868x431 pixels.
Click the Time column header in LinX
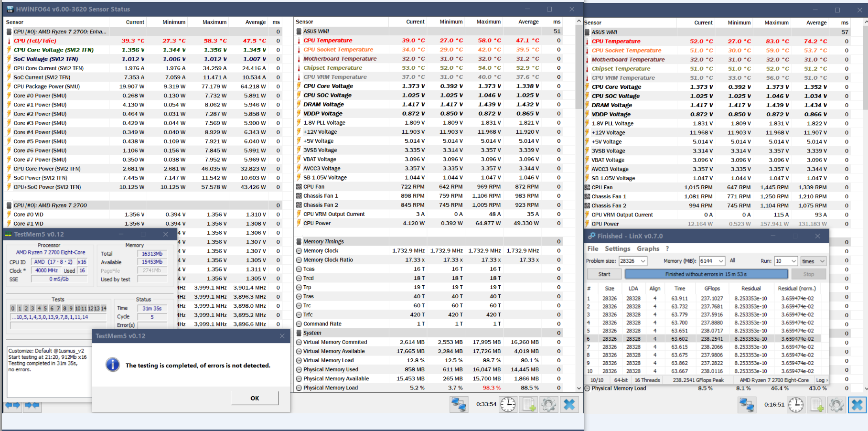680,289
